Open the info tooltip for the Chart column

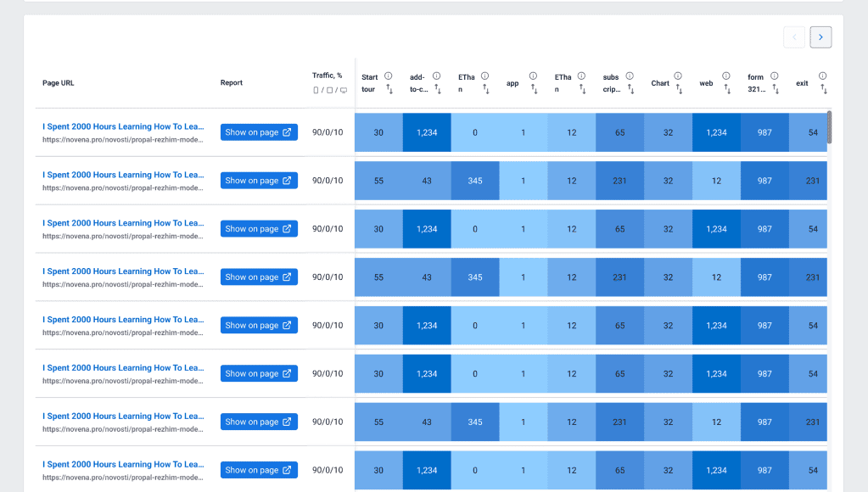[678, 75]
